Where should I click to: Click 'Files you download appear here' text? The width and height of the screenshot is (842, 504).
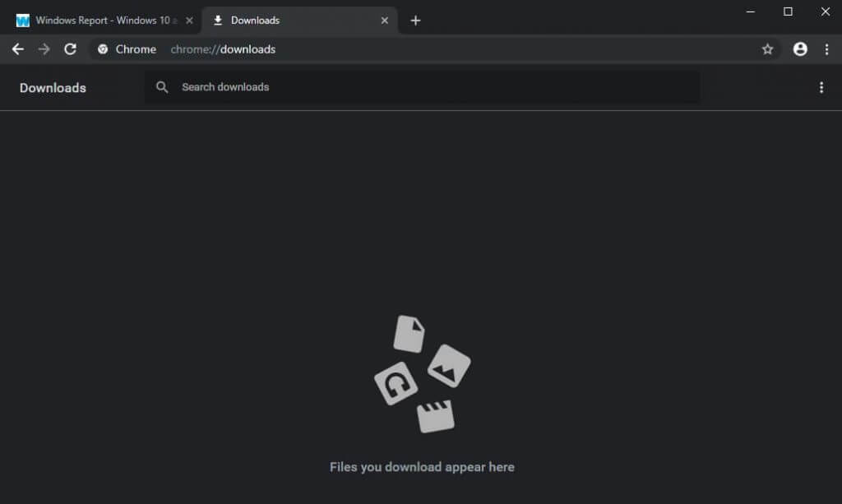pyautogui.click(x=422, y=467)
